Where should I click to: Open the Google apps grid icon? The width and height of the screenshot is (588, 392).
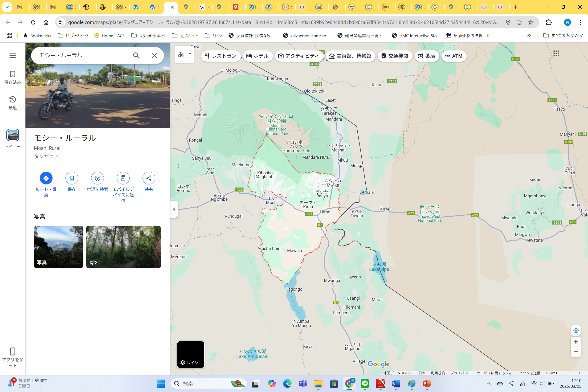pos(556,53)
